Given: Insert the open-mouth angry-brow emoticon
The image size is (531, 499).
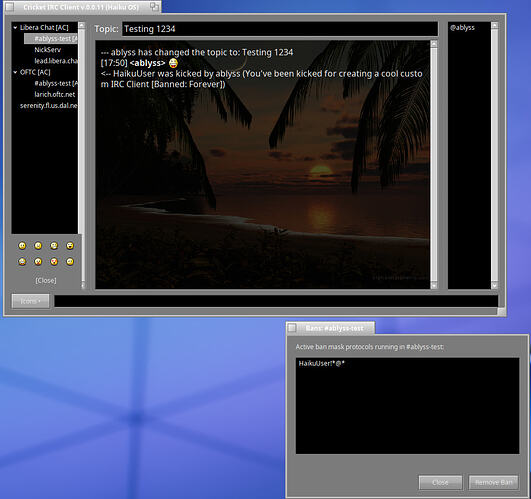Looking at the screenshot, I should pos(70,245).
